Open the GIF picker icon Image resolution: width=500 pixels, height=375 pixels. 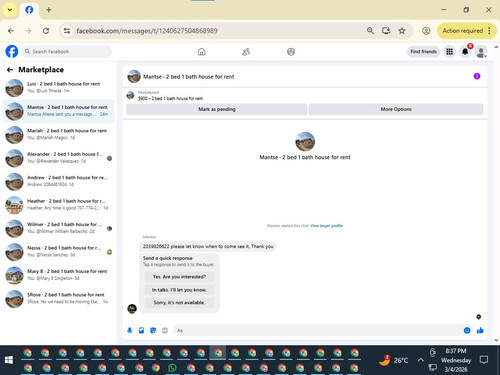[165, 330]
